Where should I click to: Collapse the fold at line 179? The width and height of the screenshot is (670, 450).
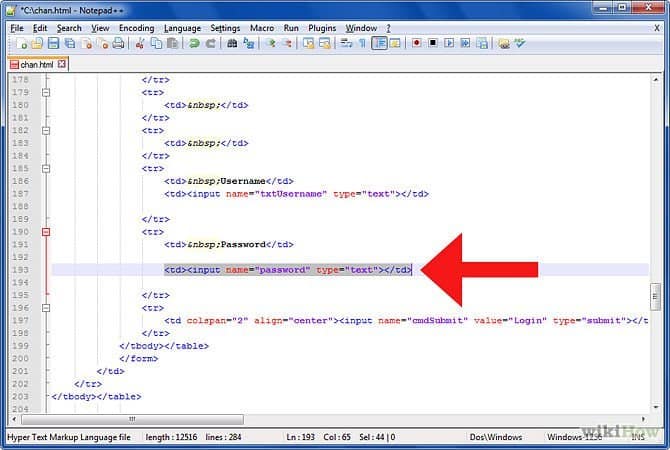coord(46,92)
